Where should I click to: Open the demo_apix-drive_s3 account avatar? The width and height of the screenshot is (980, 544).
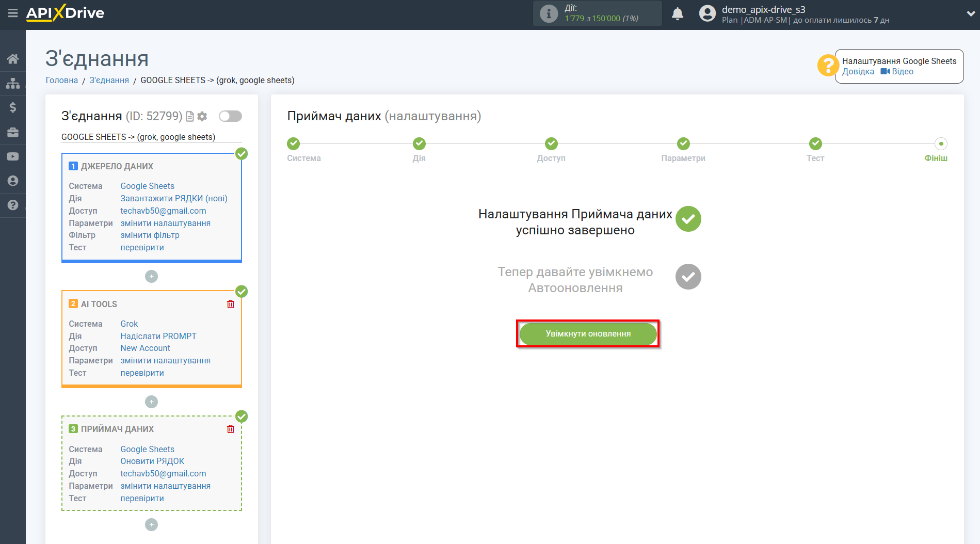(x=707, y=13)
